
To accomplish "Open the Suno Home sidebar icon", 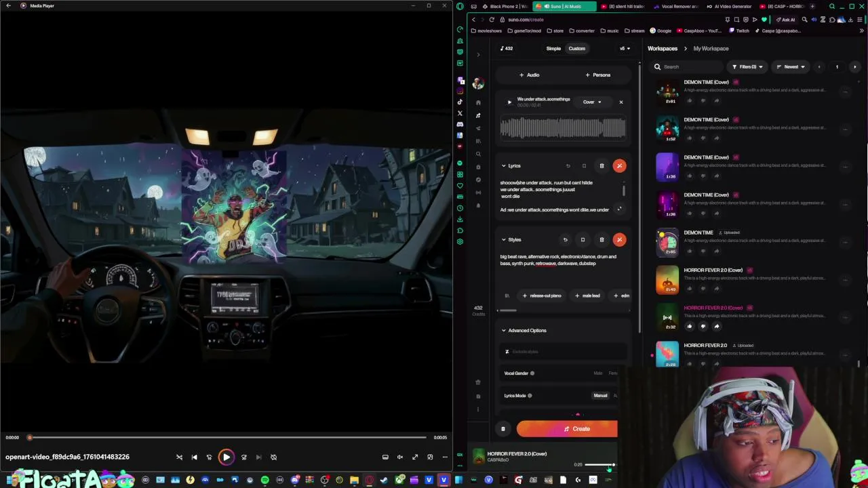I will tap(478, 102).
